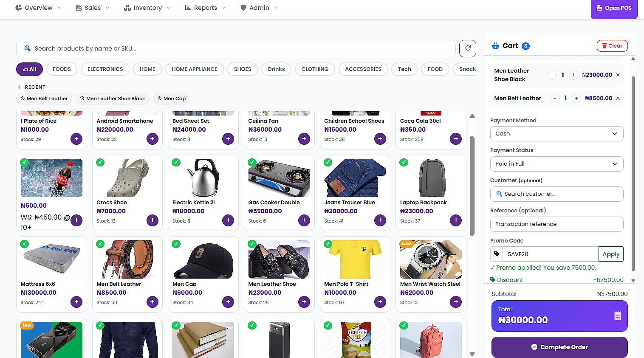Show HOME APPLIANCE products

click(x=195, y=69)
